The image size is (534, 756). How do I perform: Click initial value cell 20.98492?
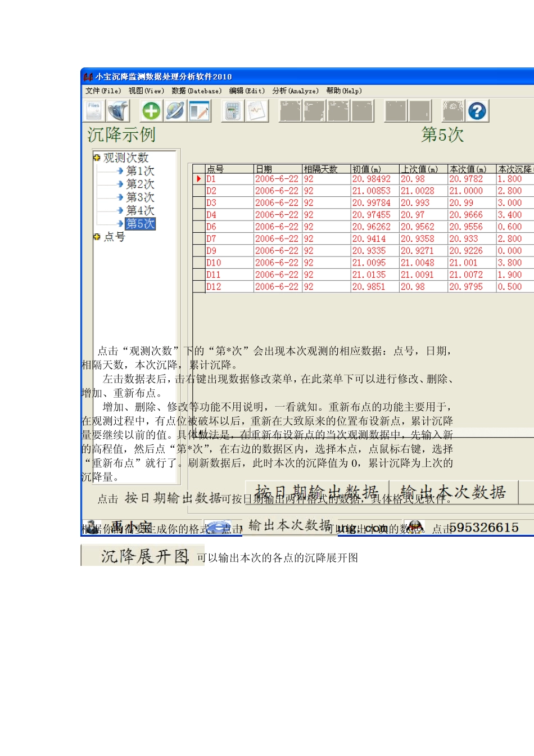tap(375, 179)
